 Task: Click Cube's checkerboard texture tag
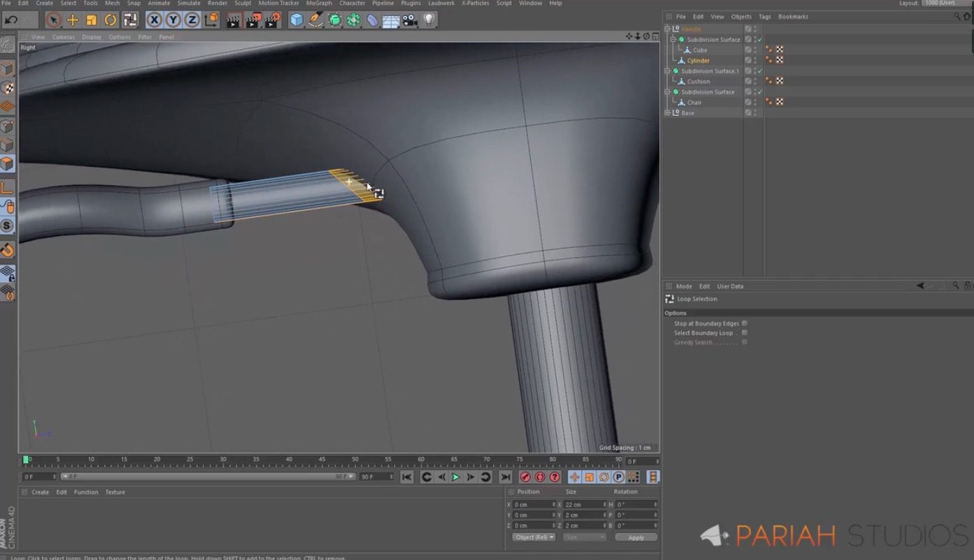click(780, 50)
